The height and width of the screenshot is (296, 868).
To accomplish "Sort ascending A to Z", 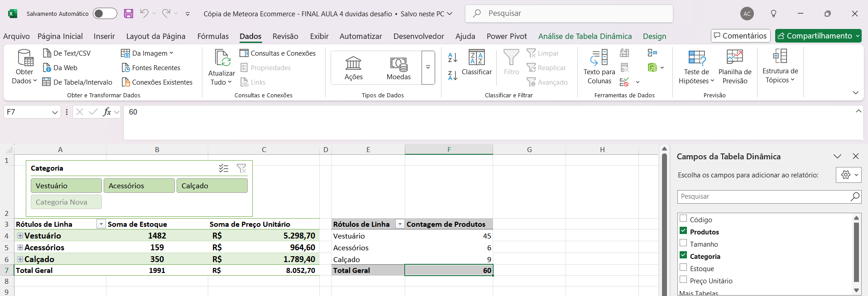I will point(453,57).
